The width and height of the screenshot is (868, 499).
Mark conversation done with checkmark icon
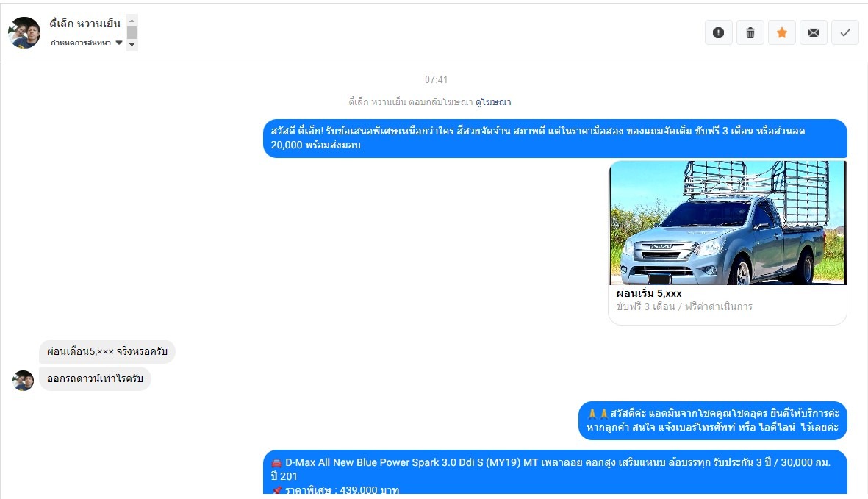(844, 32)
